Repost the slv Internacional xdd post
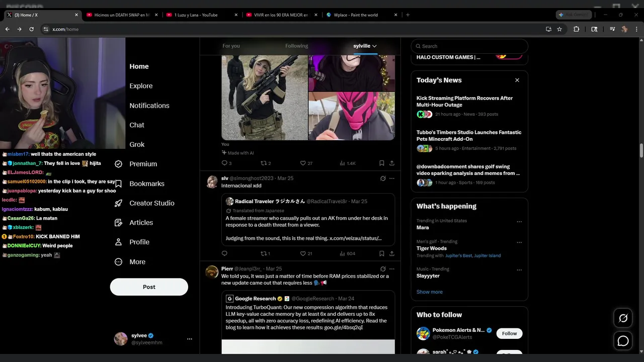The height and width of the screenshot is (362, 644). click(x=265, y=253)
